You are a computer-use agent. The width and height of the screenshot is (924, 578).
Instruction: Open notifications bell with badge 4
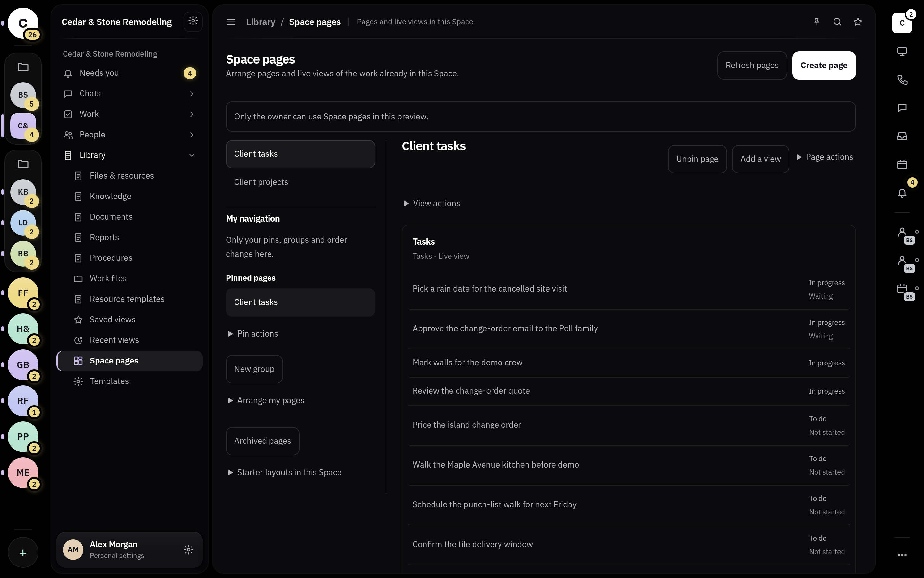902,193
